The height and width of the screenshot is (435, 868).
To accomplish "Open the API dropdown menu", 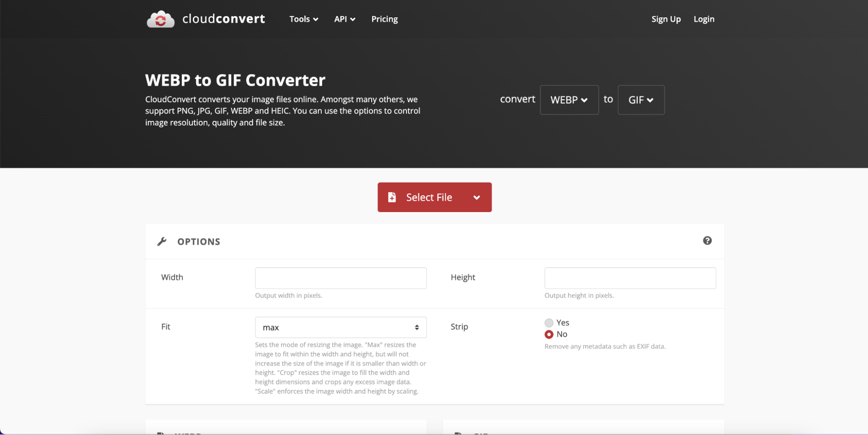I will click(345, 19).
